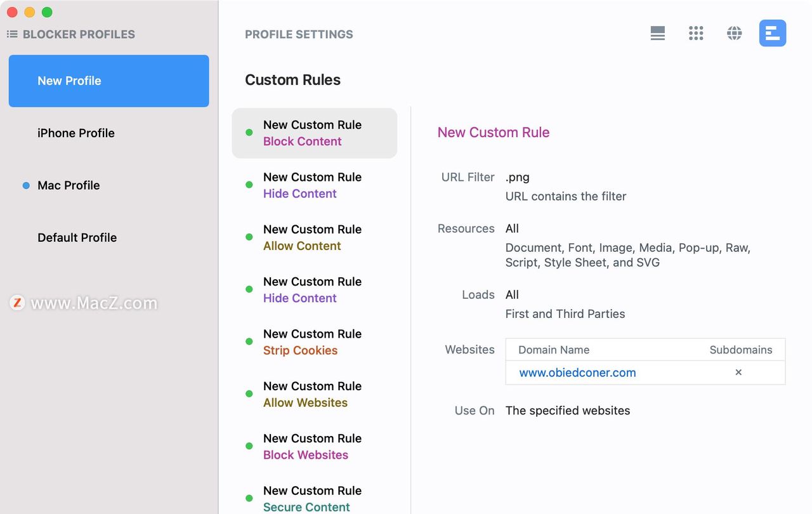Toggle the green status dot for Block Content
Screen dimensions: 812x514
pos(249,133)
